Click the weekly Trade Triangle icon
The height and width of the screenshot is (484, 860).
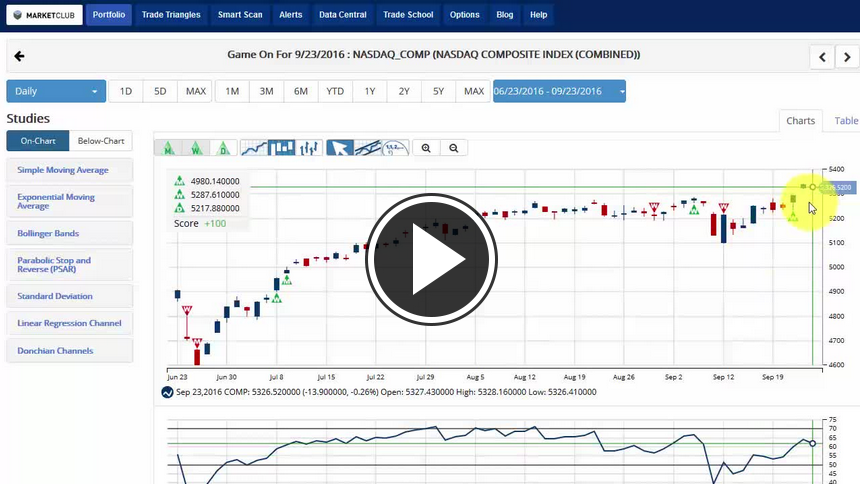[x=197, y=148]
